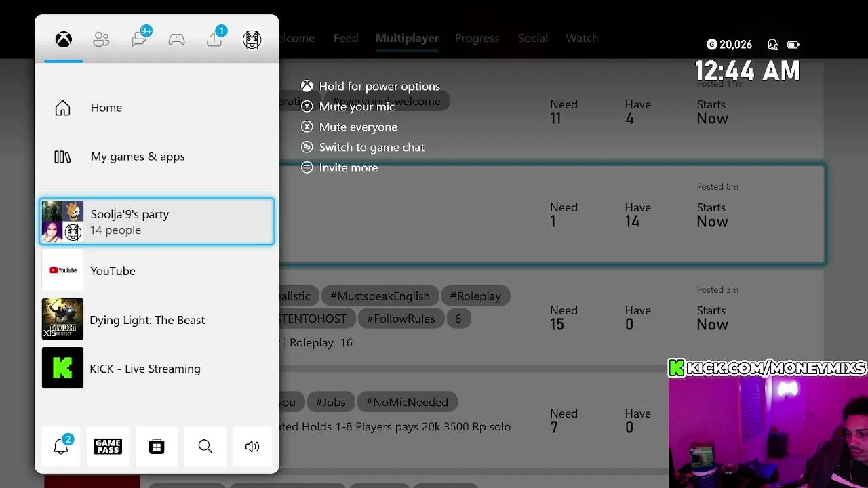Open the profile avatar tab
The height and width of the screenshot is (488, 868).
[252, 39]
